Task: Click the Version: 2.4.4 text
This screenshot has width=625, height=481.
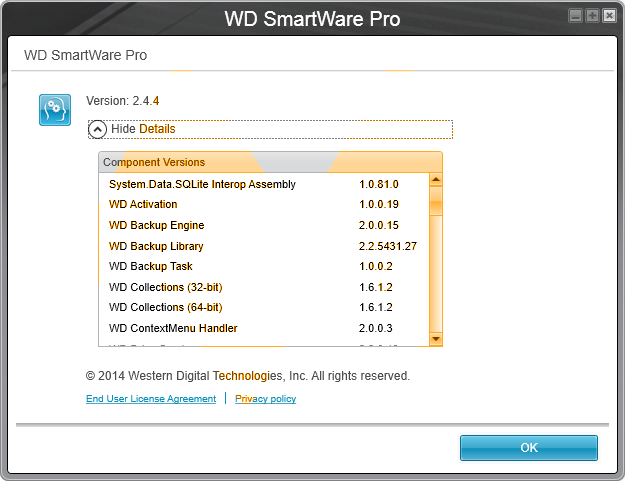Action: click(123, 101)
